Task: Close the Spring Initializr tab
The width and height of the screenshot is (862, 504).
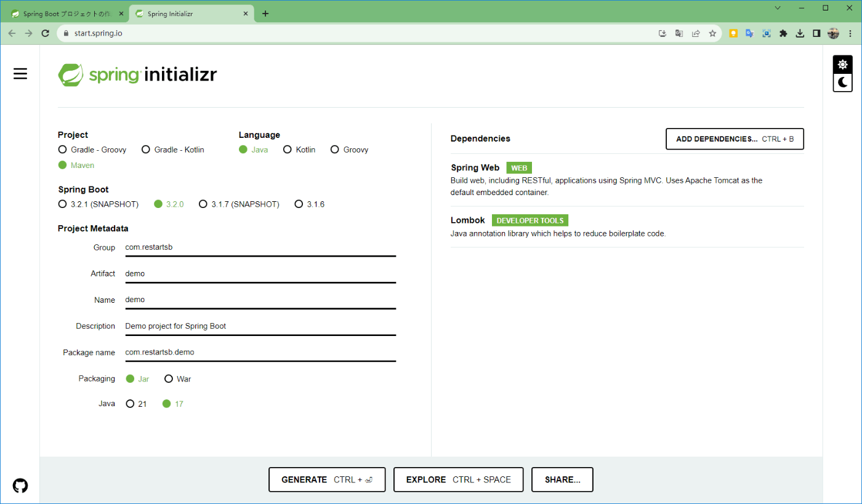Action: [246, 14]
